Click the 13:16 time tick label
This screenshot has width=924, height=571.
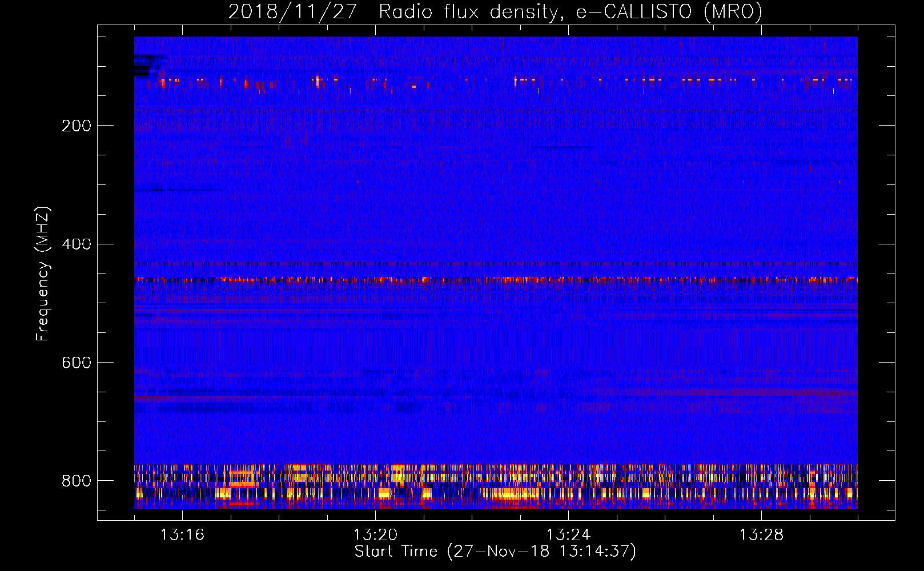tap(182, 534)
